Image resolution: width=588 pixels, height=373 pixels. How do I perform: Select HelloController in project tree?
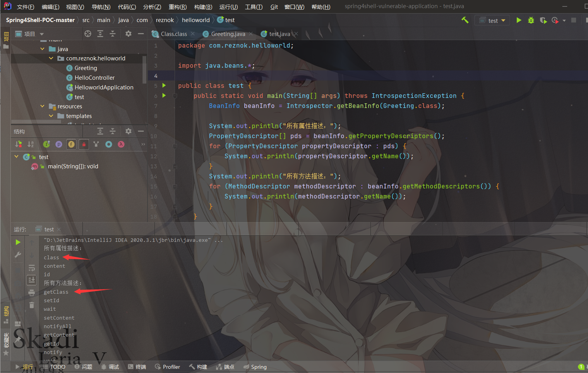point(94,78)
